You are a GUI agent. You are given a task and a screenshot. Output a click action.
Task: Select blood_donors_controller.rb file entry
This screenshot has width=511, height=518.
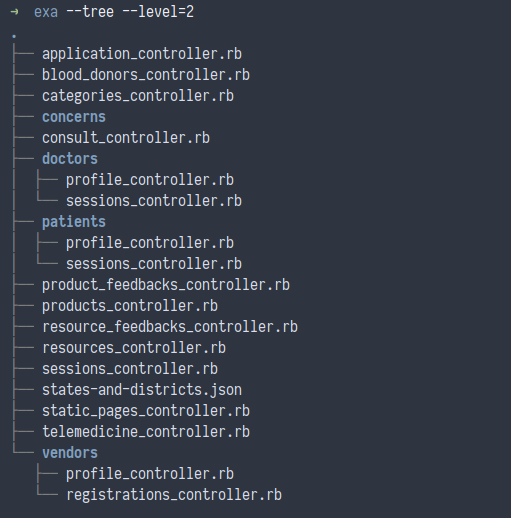tap(146, 75)
